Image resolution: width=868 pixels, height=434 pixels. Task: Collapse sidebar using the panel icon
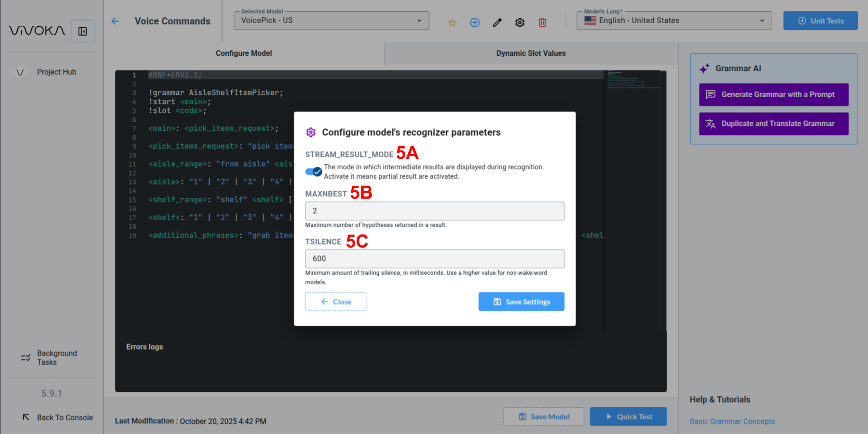(83, 31)
